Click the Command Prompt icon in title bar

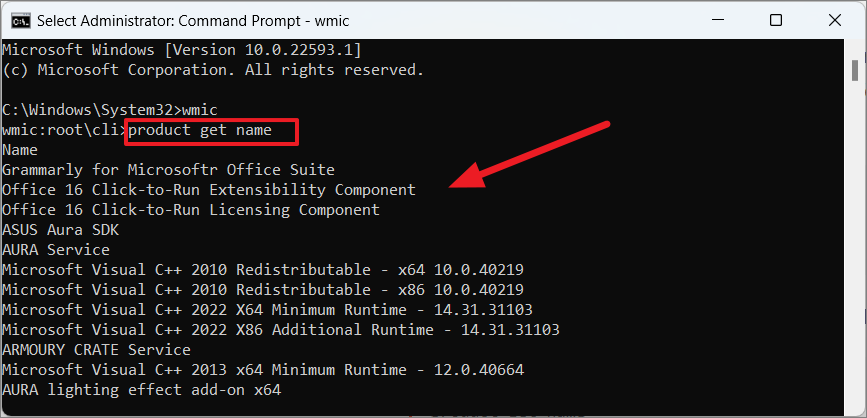pos(17,19)
